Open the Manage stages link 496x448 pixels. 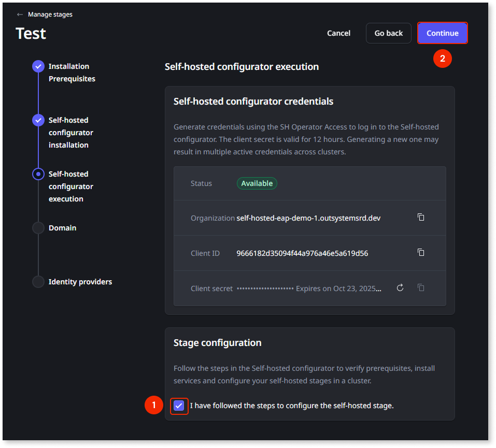point(50,15)
